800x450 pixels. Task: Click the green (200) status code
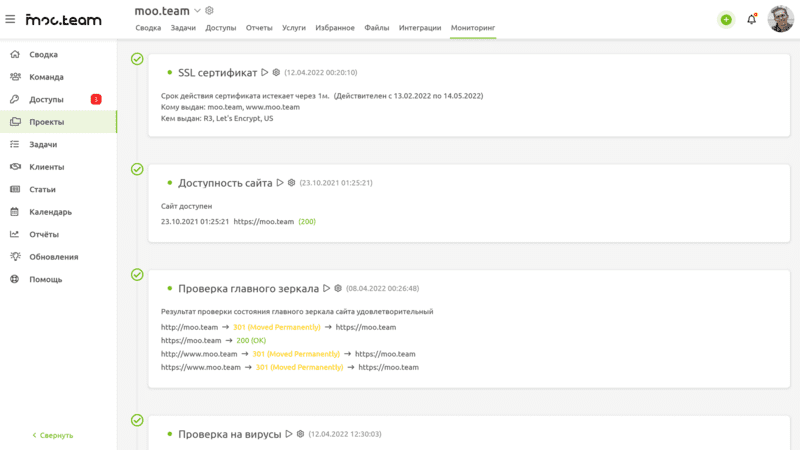pos(307,221)
